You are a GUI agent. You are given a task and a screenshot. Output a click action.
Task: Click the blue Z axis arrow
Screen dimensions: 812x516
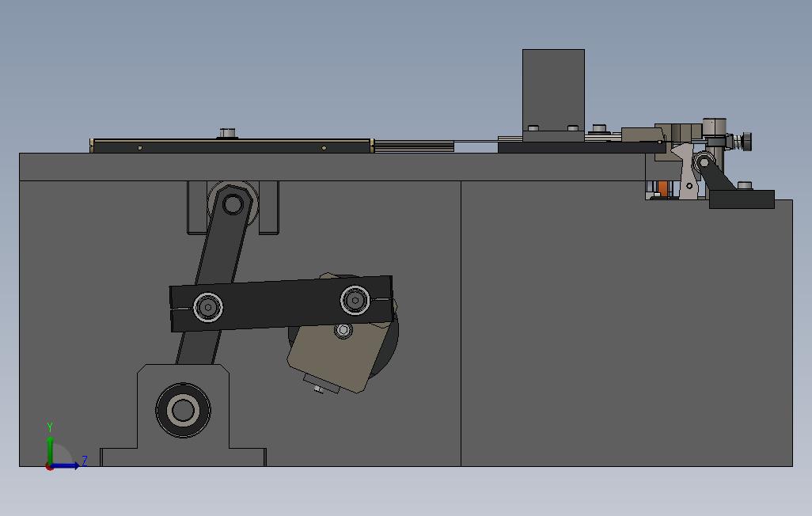coord(67,465)
